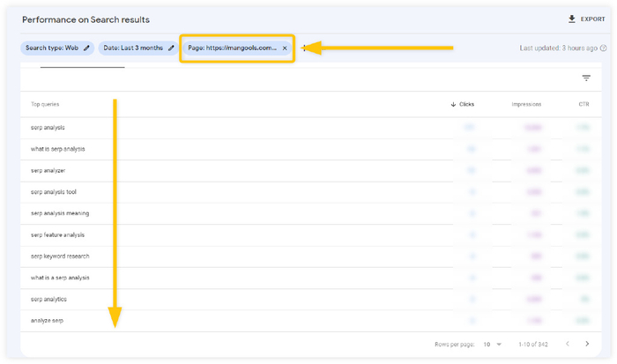Select the "serp analysis" query row
Viewport: 617px width, 364px height.
click(48, 128)
